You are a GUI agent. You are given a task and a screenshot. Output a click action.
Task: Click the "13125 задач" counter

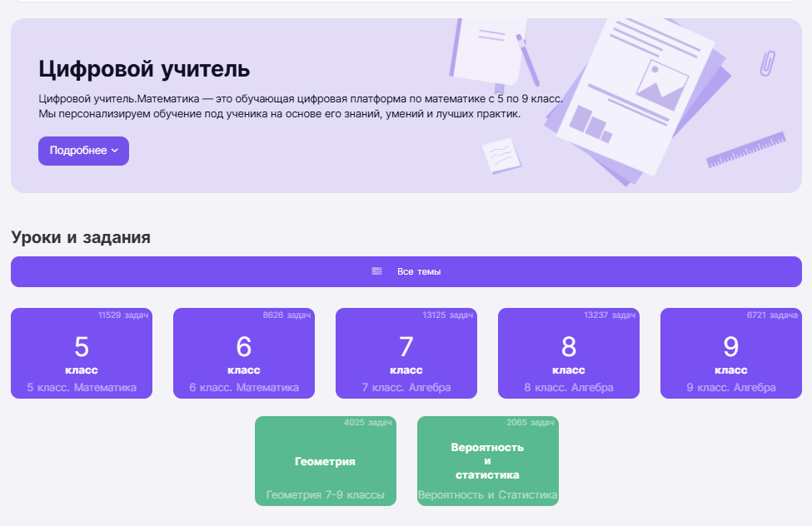click(448, 315)
